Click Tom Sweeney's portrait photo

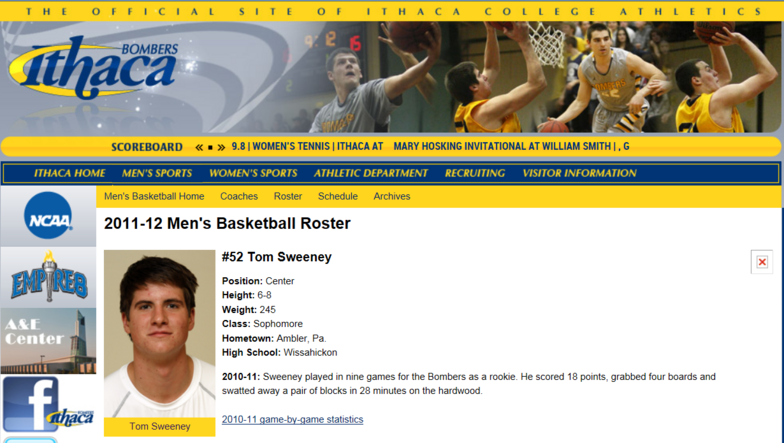[160, 334]
